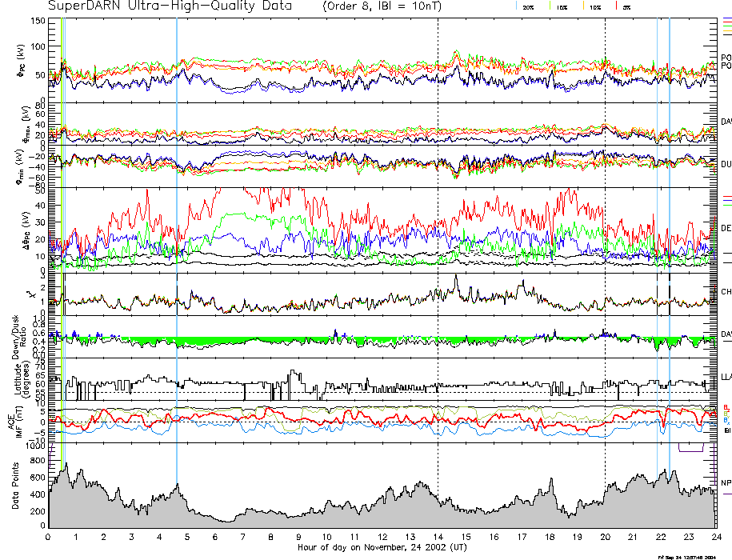Pick the 10% legend entry
Image resolution: width=732 pixels, height=560 pixels.
pos(594,6)
